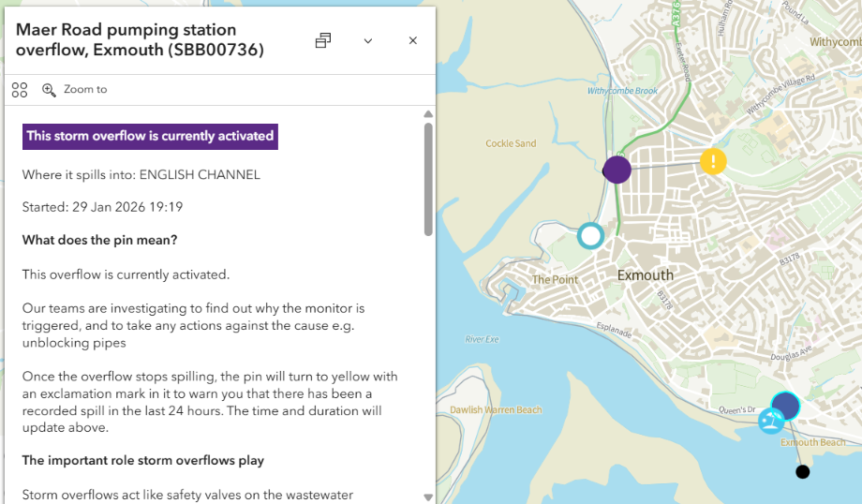
Task: Click the Cockle Sand label on map
Action: 511,143
